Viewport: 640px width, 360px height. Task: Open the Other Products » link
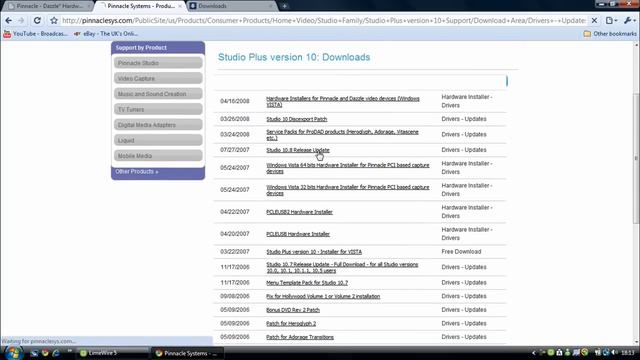click(x=137, y=171)
